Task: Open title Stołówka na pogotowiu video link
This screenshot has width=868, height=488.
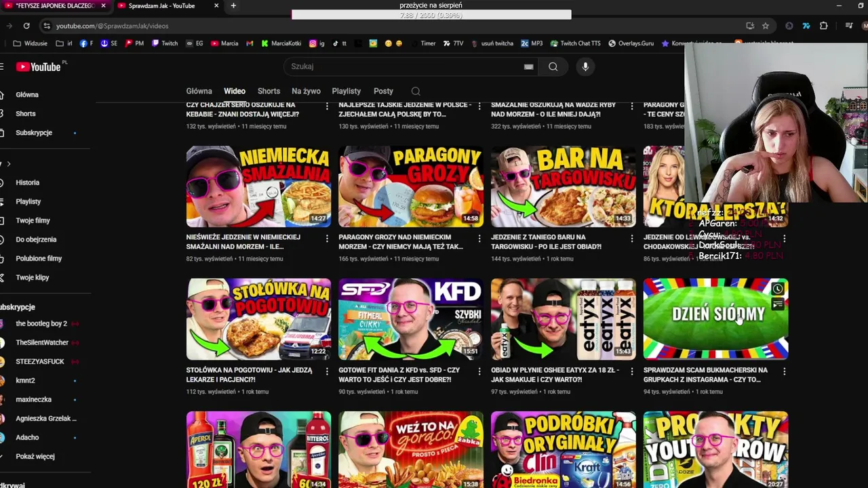Action: [x=250, y=375]
